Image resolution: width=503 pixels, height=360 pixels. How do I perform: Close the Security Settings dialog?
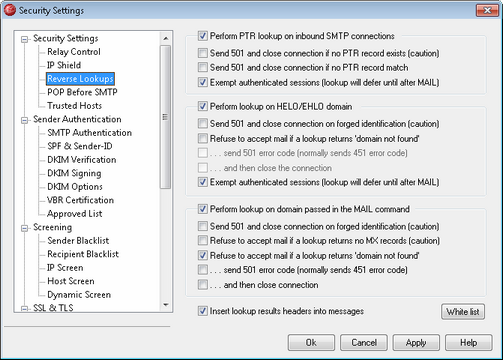click(x=487, y=10)
